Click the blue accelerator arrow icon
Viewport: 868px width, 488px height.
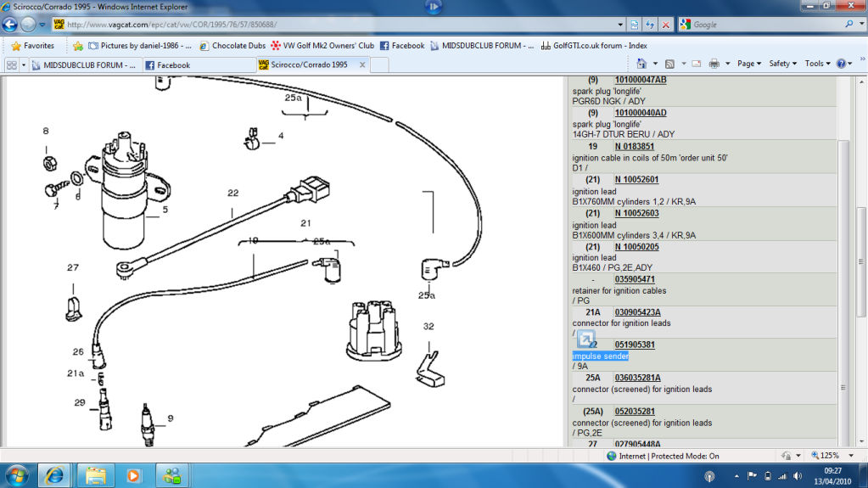[585, 339]
